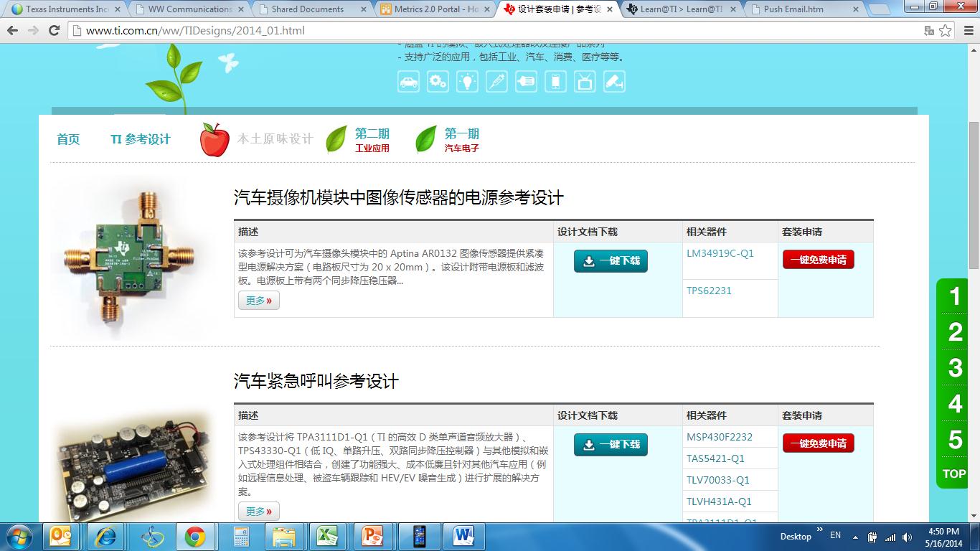Screen dimensions: 980x551
Task: Open Outlook from the taskbar
Action: click(61, 537)
